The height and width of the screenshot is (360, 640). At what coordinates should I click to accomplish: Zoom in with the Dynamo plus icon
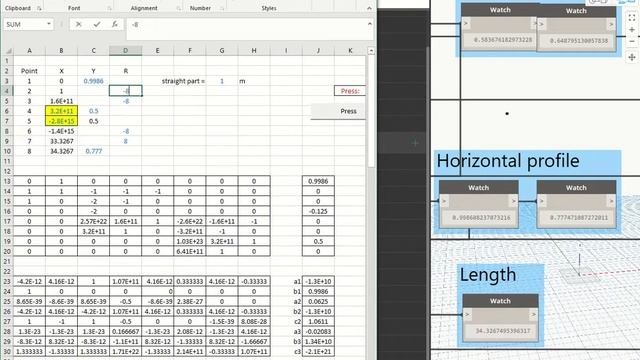coord(632,30)
